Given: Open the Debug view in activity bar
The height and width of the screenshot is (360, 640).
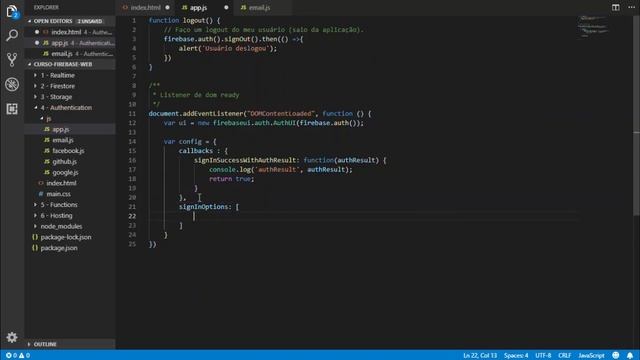Looking at the screenshot, I should coord(12,84).
